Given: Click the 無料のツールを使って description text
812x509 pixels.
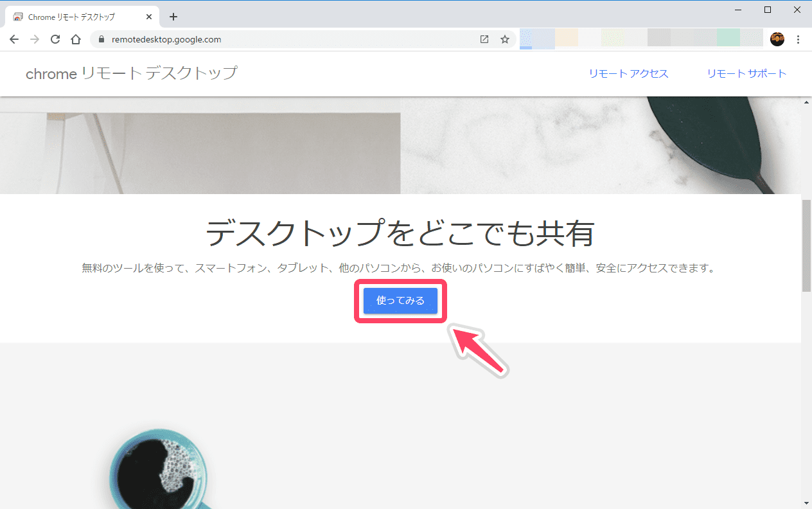Looking at the screenshot, I should (x=398, y=268).
